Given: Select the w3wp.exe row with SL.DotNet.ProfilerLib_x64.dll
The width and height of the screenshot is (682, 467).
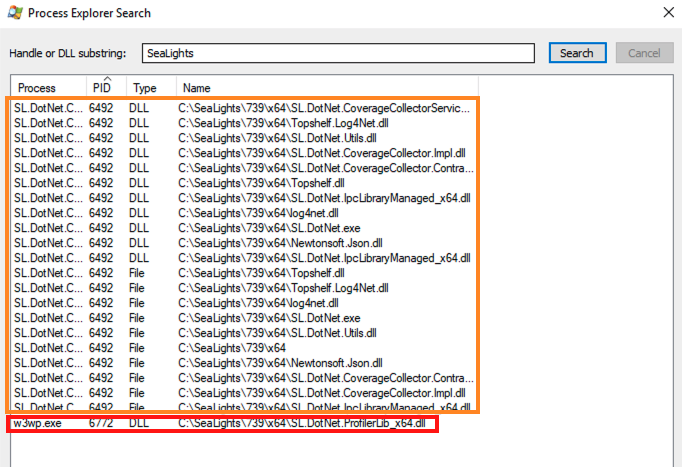Looking at the screenshot, I should point(223,423).
